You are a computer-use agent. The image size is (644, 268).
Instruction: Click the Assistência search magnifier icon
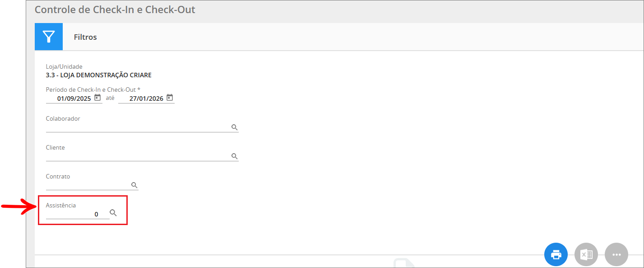(x=113, y=213)
